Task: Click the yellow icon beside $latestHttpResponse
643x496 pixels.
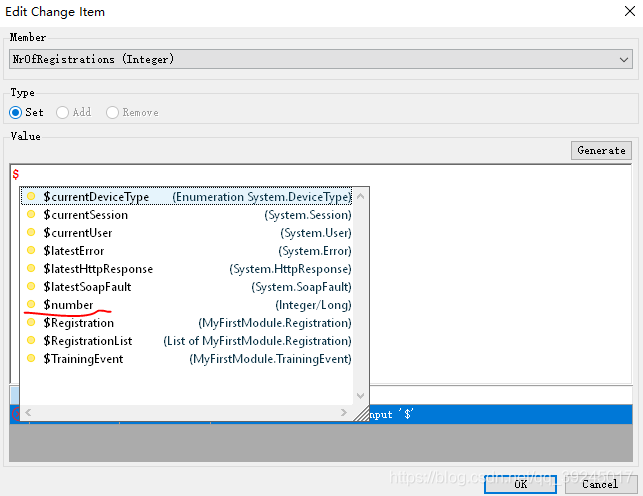Action: (x=31, y=269)
